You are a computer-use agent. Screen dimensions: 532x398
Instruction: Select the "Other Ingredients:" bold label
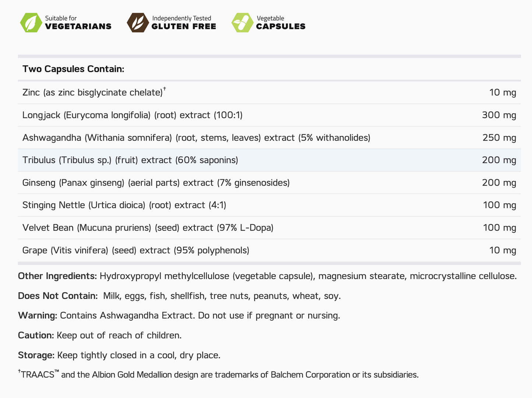point(57,276)
